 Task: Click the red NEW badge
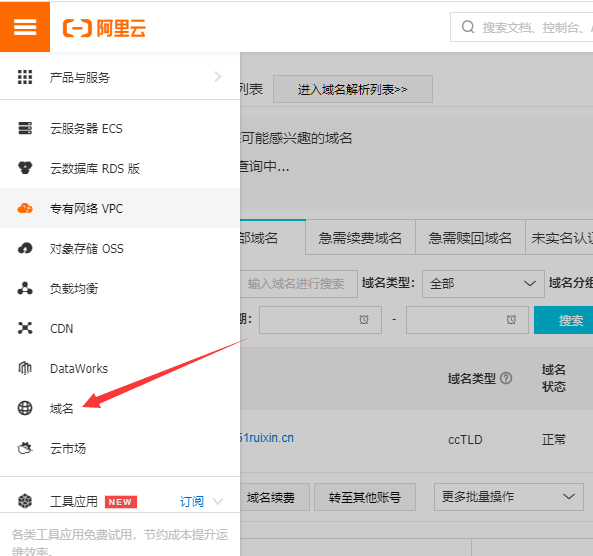coord(121,502)
